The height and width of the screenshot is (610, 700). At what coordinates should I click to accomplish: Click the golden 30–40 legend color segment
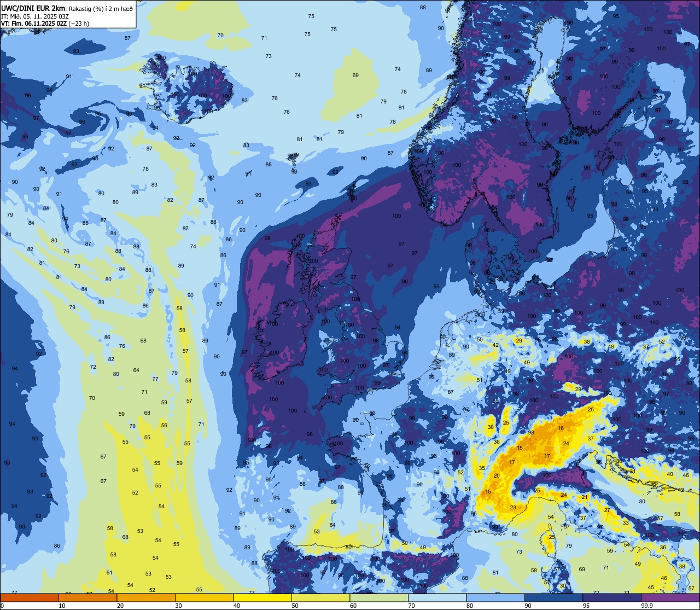[204, 598]
